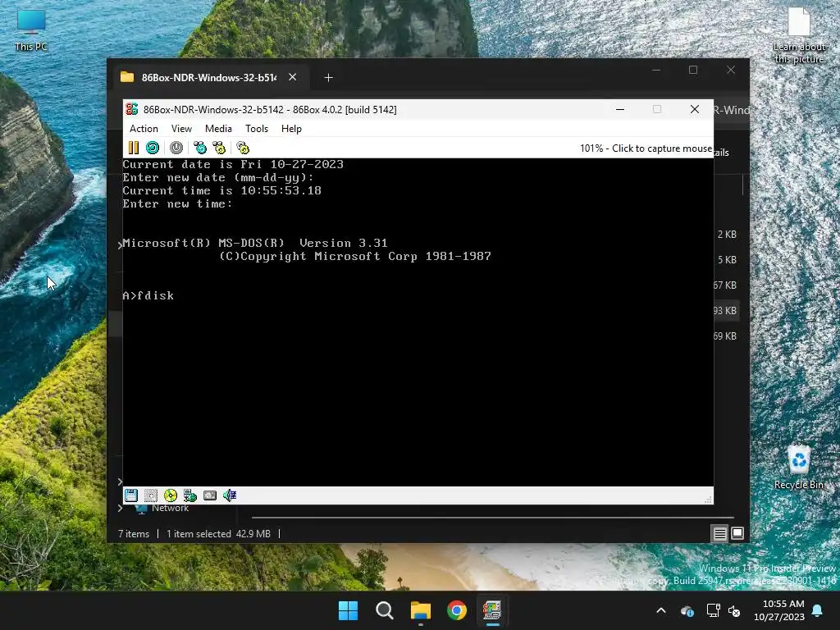This screenshot has width=840, height=630.
Task: Close the File Explorer window
Action: (731, 71)
